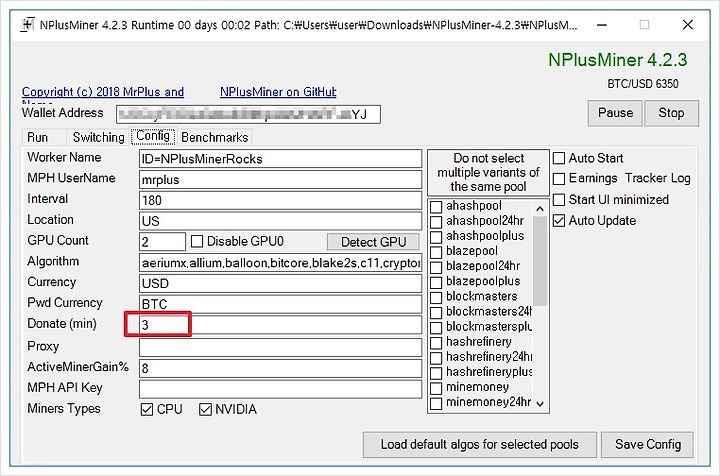720x476 pixels.
Task: Click the Currency field
Action: (x=280, y=283)
